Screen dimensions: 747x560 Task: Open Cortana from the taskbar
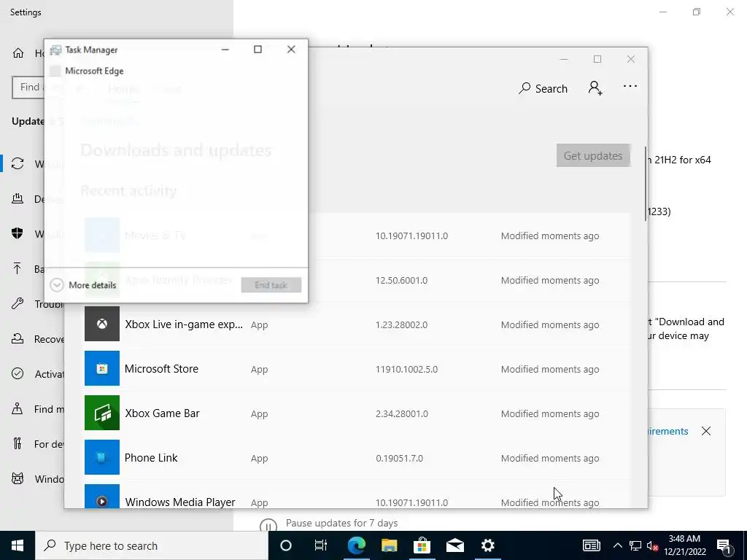click(286, 545)
